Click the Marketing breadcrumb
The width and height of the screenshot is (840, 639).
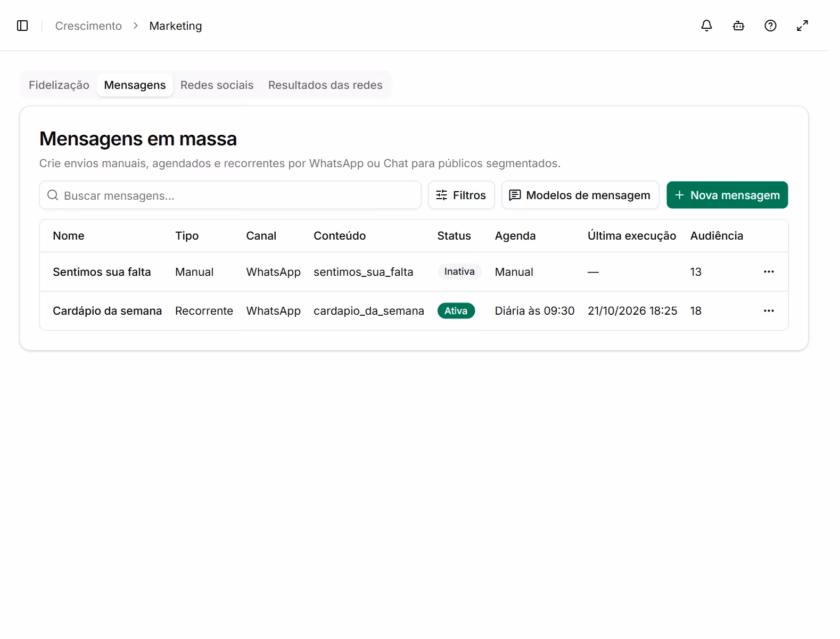coord(176,26)
